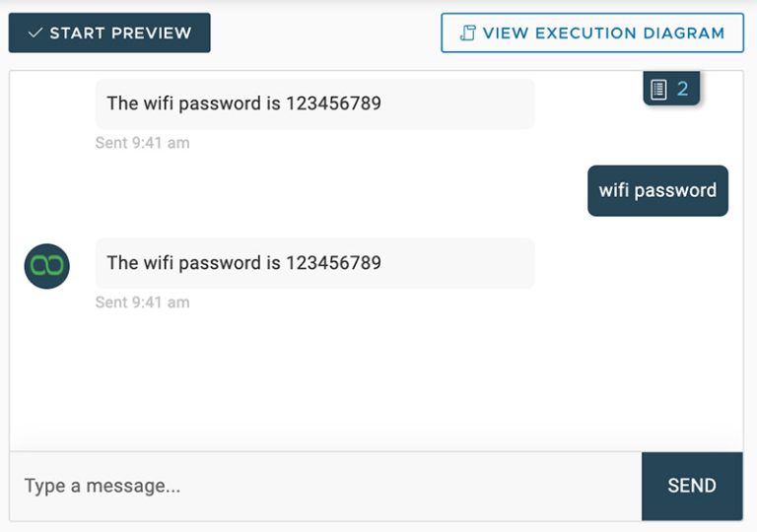Image resolution: width=757 pixels, height=532 pixels.
Task: Select the user's "wifi password" message bubble
Action: (x=657, y=190)
